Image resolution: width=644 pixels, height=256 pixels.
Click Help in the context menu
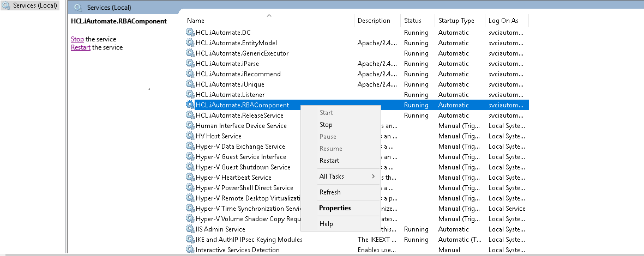[326, 224]
